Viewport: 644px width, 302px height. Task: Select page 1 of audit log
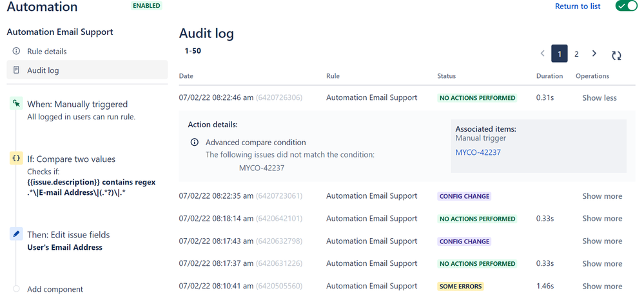(x=560, y=54)
